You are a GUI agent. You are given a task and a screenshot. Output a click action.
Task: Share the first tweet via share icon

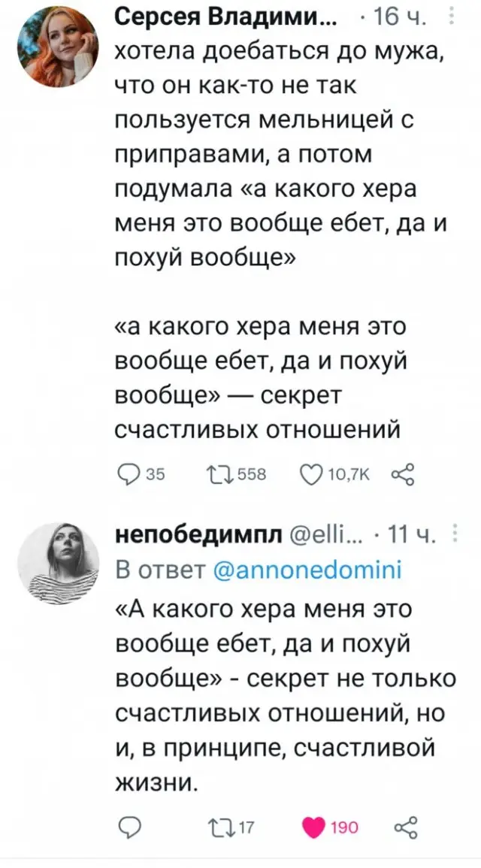(402, 475)
